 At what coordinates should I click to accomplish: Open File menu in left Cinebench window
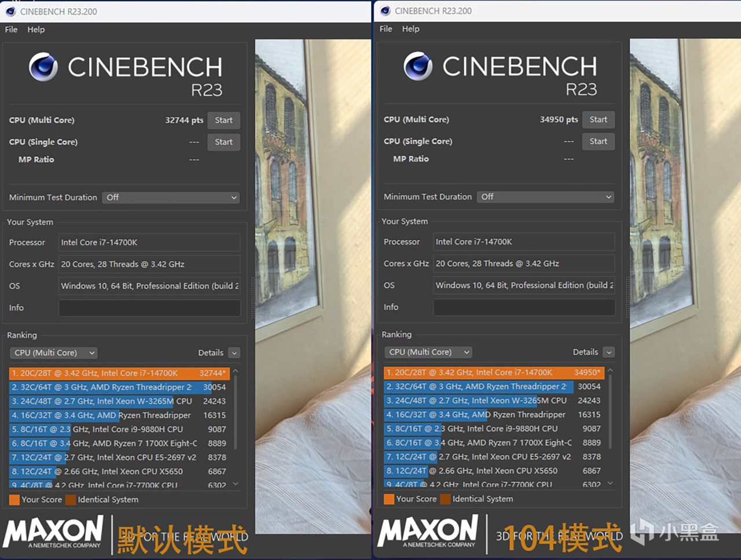pyautogui.click(x=11, y=30)
